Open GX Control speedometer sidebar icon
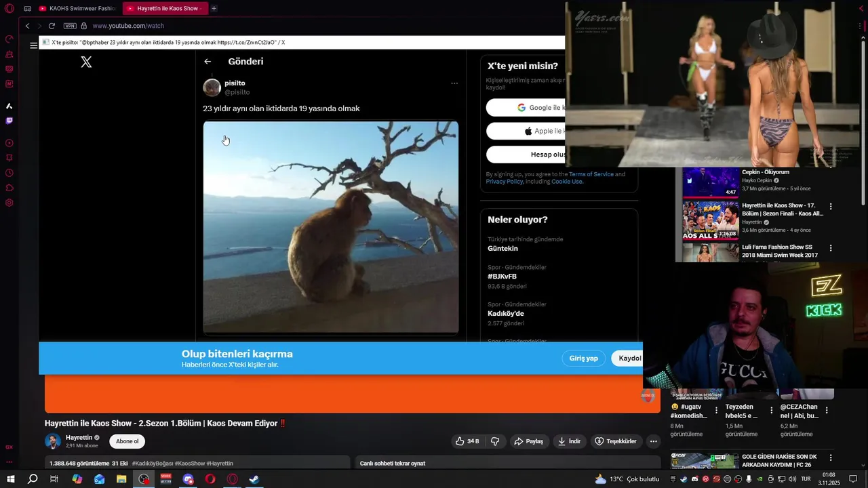 click(x=9, y=39)
